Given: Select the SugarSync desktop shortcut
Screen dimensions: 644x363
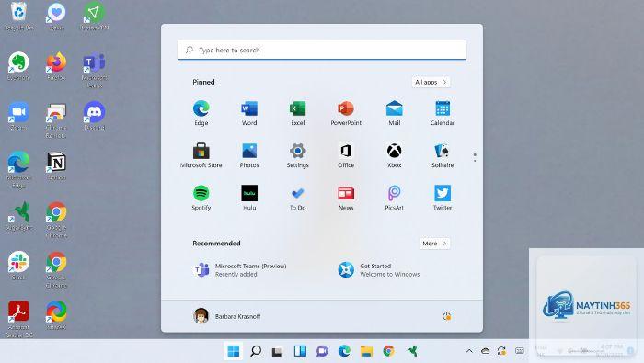Looking at the screenshot, I should pos(19,217).
